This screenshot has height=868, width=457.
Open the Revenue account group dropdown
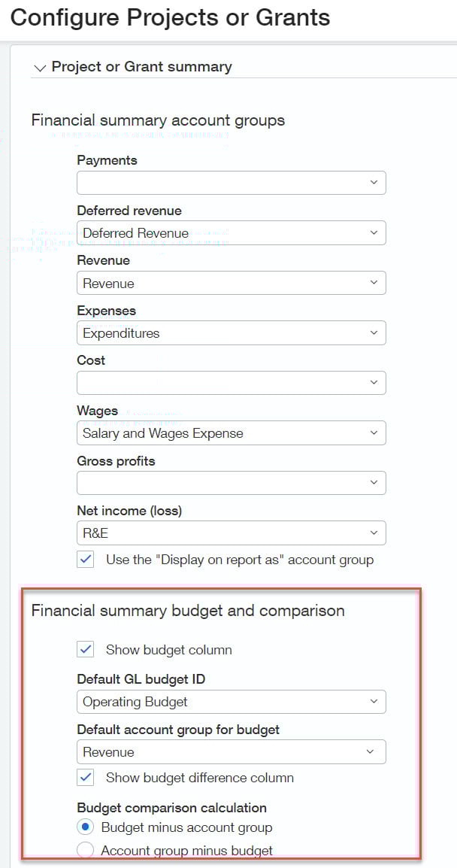click(x=231, y=283)
